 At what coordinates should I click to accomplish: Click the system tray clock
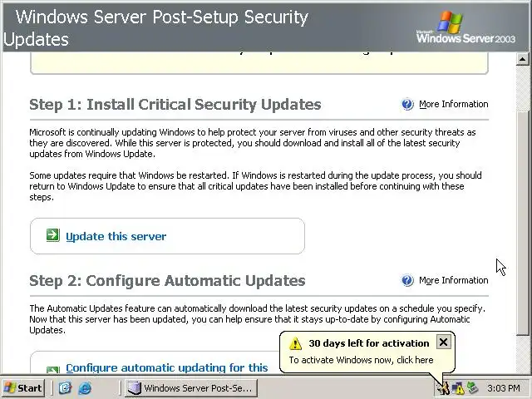(x=504, y=388)
